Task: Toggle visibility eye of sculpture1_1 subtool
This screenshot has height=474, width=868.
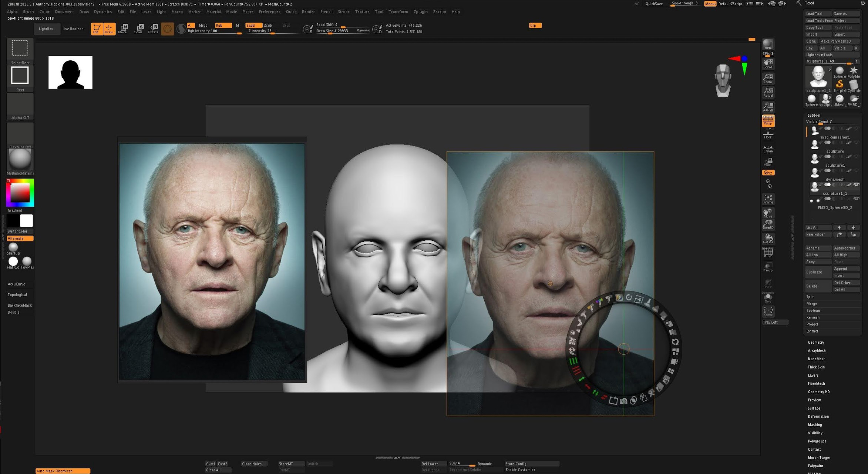Action: (856, 185)
